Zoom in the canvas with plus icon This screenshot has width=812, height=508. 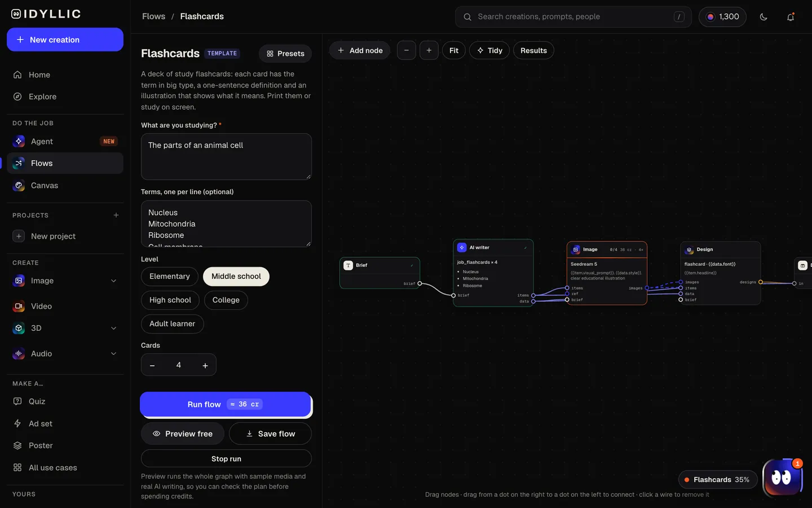[429, 51]
